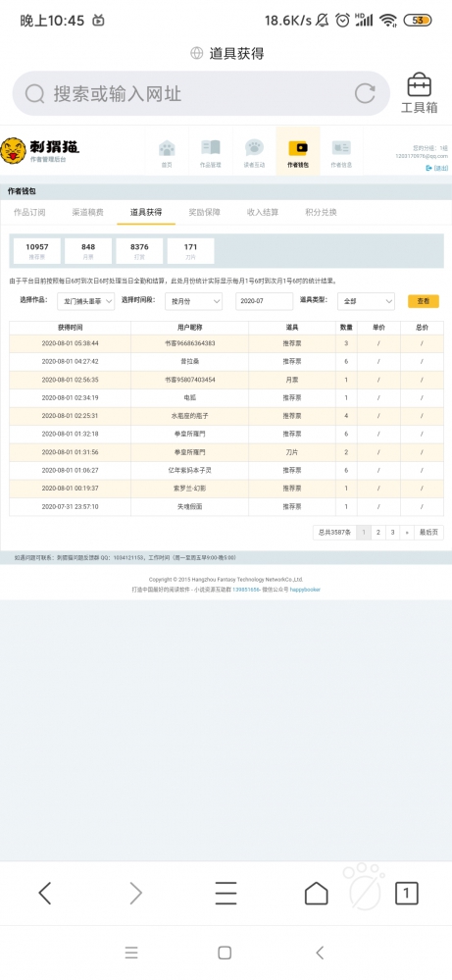The width and height of the screenshot is (452, 980).
Task: Click username 书客95807403454
Action: [190, 380]
